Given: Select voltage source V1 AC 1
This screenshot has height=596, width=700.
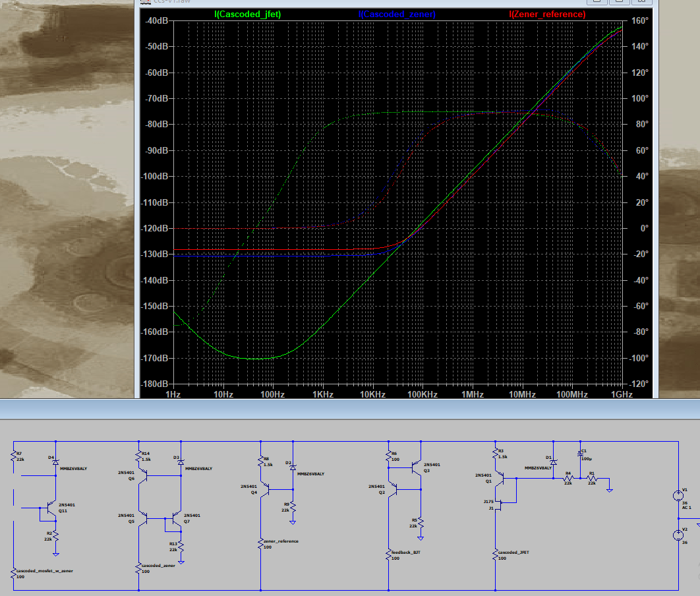Looking at the screenshot, I should [x=678, y=495].
